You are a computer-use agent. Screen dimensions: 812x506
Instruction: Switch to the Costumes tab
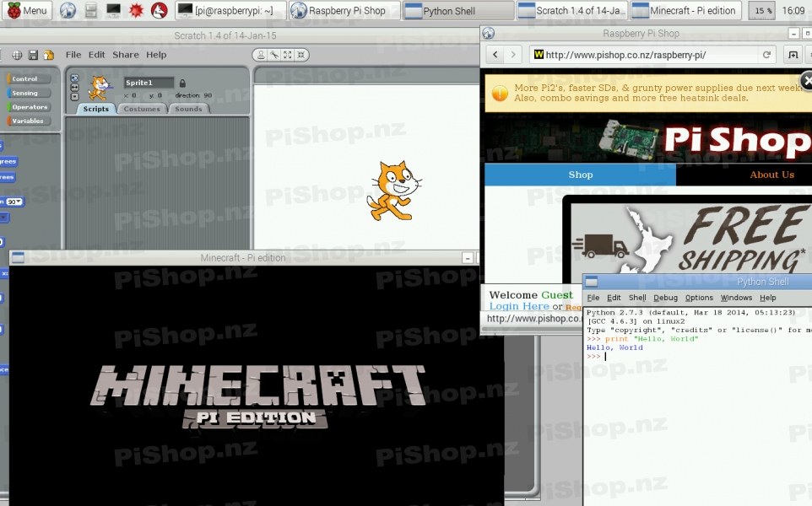click(x=142, y=109)
